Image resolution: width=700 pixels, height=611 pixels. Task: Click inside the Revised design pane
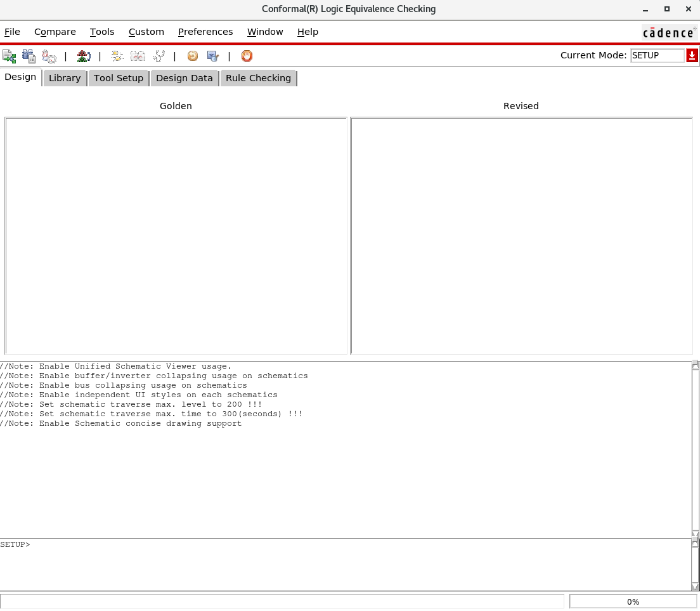click(x=521, y=236)
